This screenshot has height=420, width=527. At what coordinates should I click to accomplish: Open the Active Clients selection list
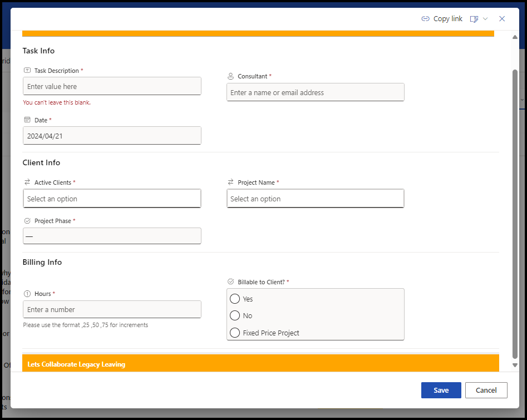(112, 198)
